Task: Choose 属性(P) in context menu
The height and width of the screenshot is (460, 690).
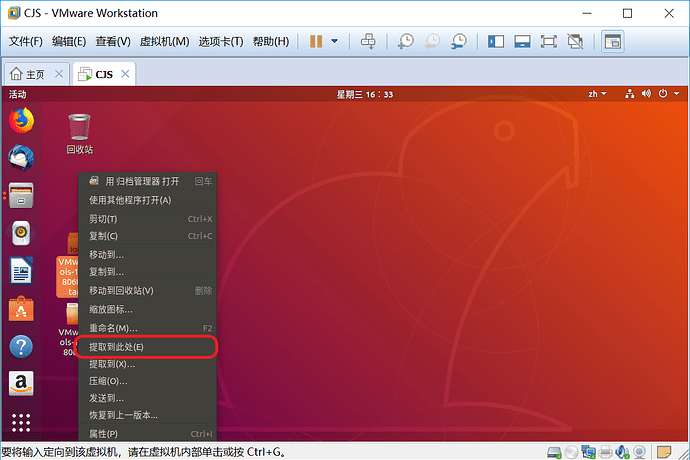Action: coord(147,434)
